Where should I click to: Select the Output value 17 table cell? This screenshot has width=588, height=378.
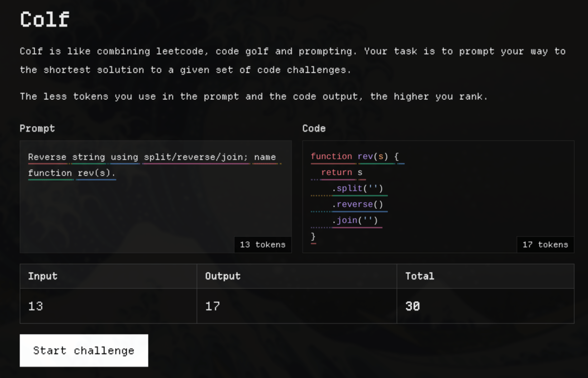point(213,306)
